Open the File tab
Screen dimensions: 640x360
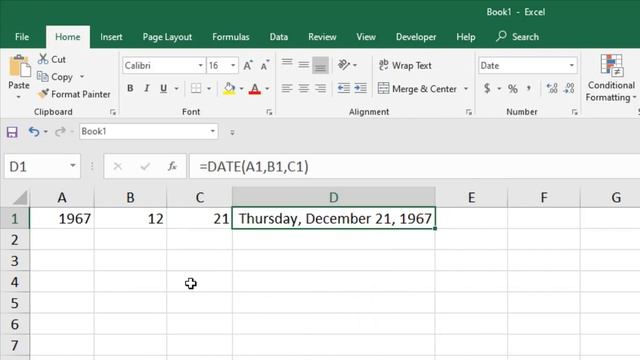tap(22, 37)
